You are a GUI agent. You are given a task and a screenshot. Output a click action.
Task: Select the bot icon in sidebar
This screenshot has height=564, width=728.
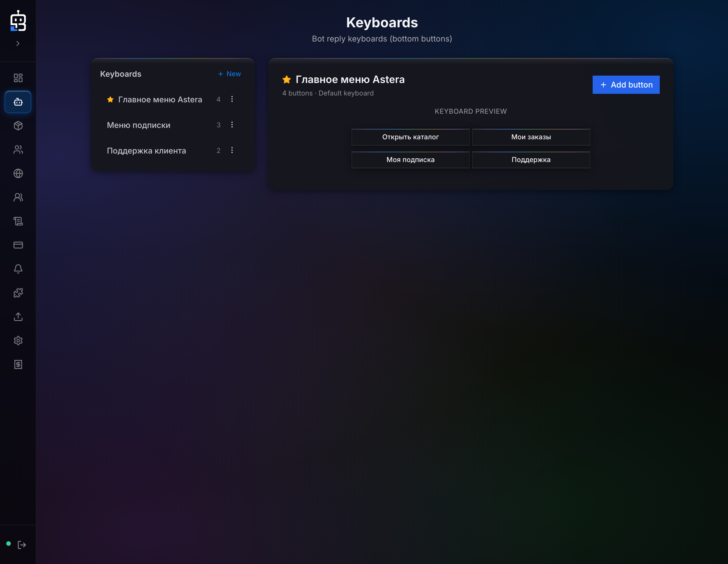[x=18, y=102]
